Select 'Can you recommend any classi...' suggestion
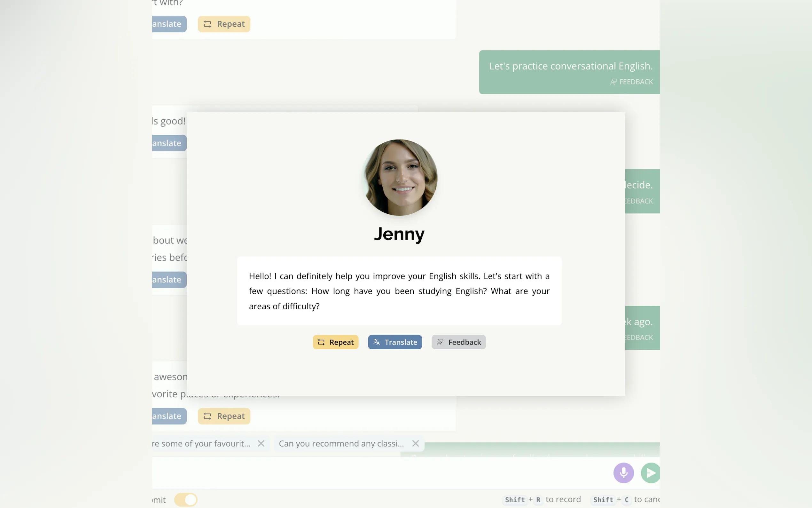The height and width of the screenshot is (508, 812). tap(341, 443)
